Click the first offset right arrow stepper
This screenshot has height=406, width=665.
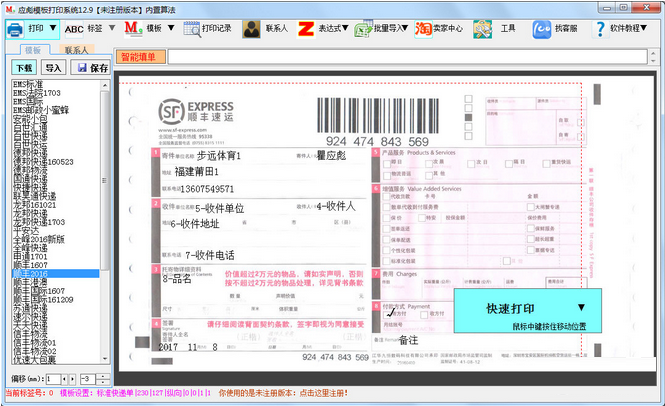72,379
